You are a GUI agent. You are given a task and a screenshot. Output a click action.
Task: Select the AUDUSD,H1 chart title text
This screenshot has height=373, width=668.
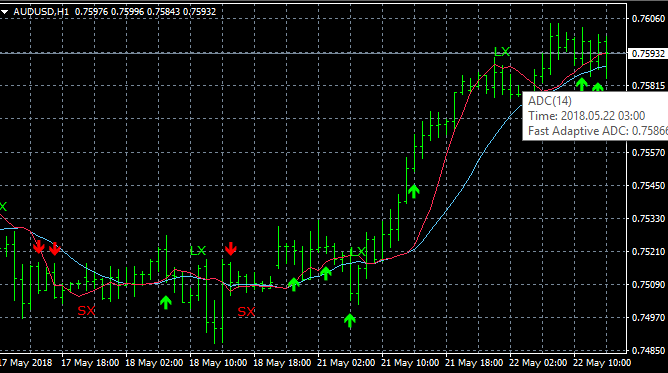point(41,12)
